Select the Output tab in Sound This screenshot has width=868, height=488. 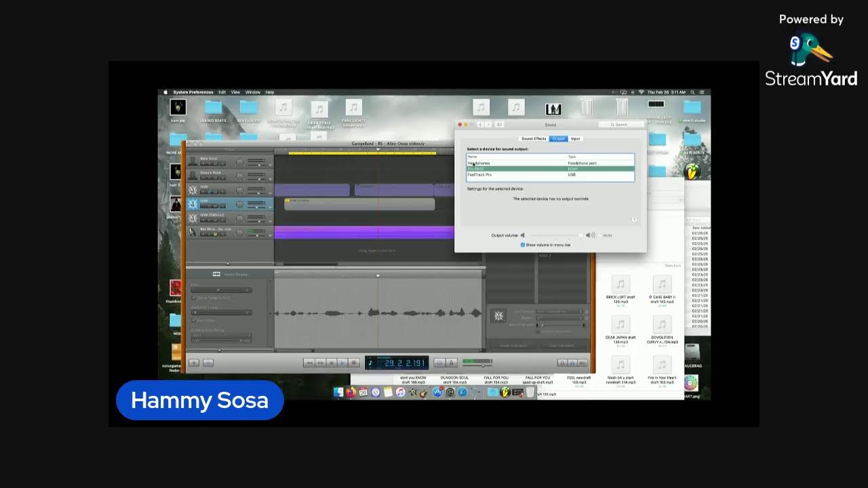pos(558,138)
